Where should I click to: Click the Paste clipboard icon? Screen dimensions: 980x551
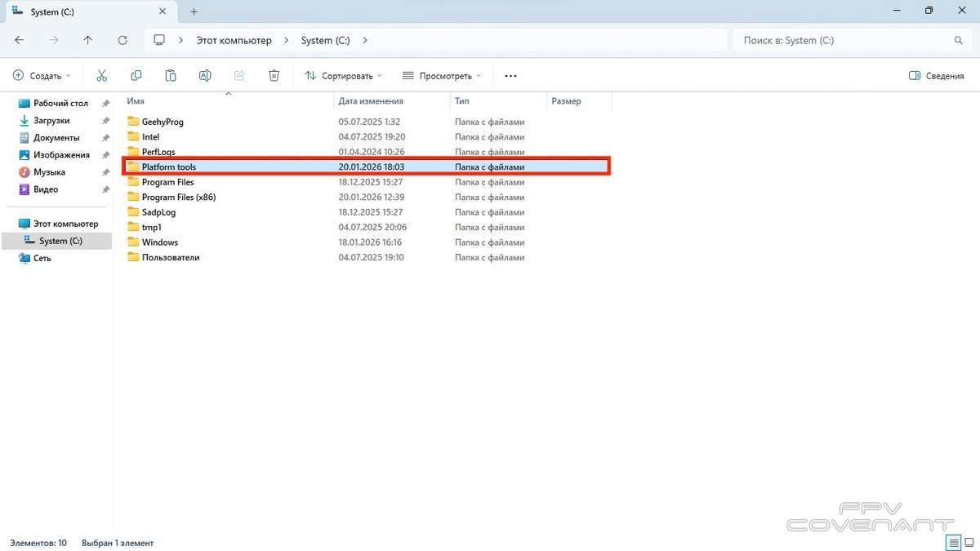pos(171,75)
